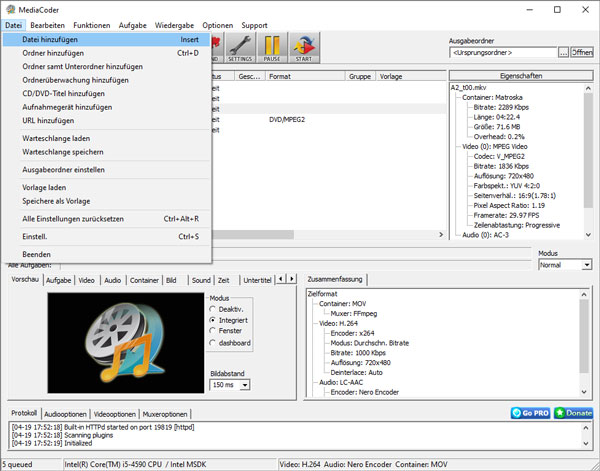Open the Aufgabe menu
The height and width of the screenshot is (471, 600).
132,25
